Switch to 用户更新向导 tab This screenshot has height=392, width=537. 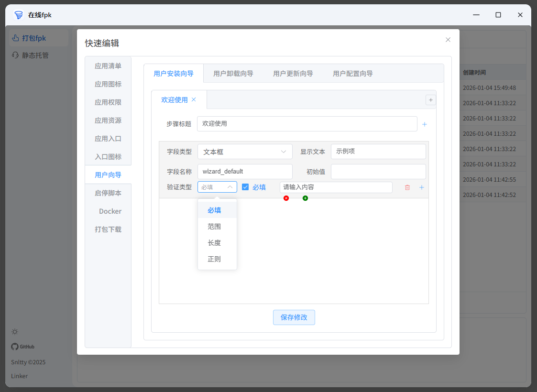tap(293, 74)
